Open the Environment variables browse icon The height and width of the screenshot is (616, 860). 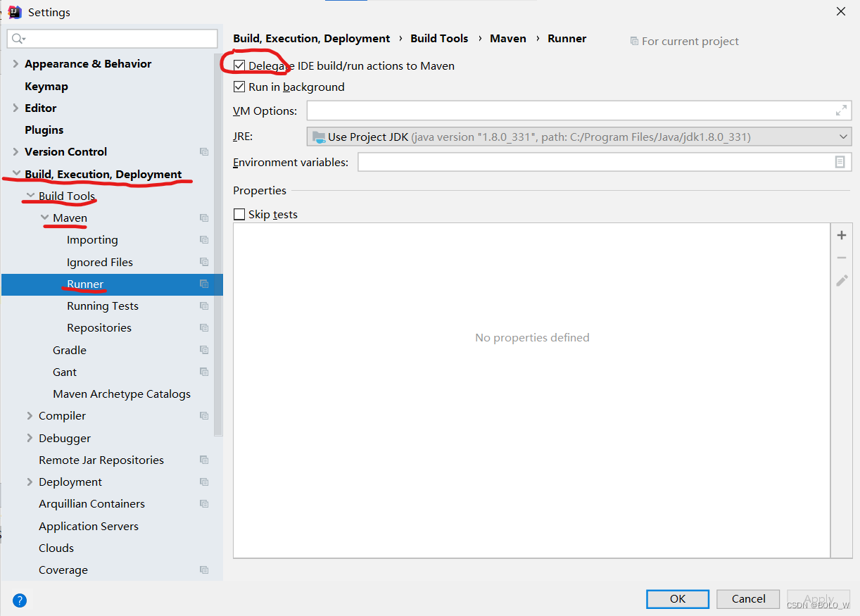tap(840, 162)
